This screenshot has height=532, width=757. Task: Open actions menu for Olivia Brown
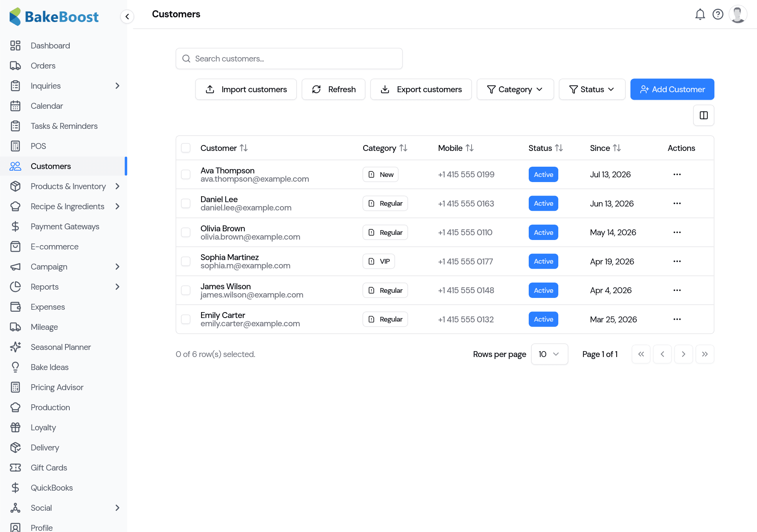tap(677, 233)
